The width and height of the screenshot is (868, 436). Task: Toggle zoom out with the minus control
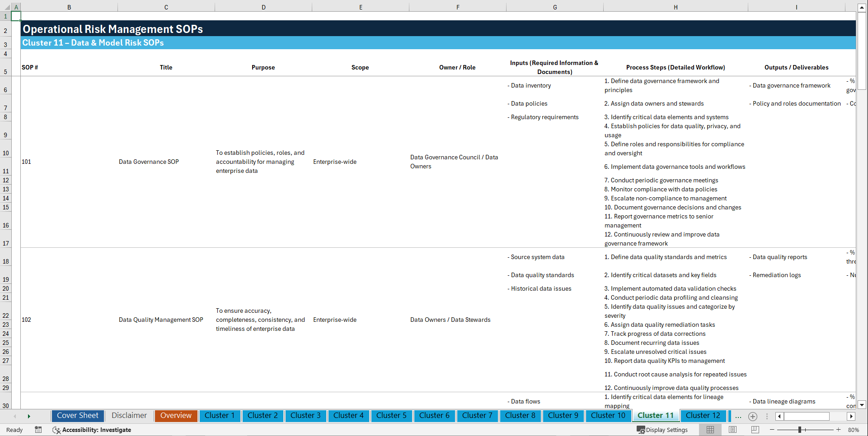point(772,430)
